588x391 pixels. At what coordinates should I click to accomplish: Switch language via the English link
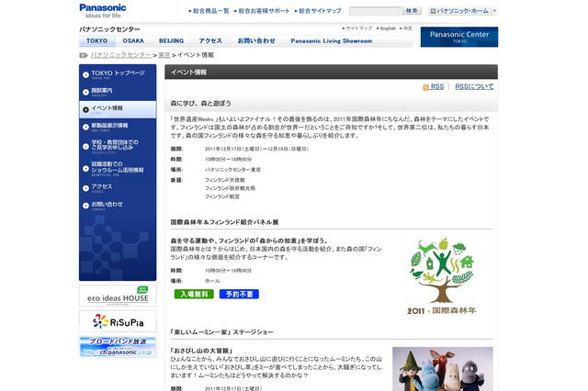(x=388, y=28)
